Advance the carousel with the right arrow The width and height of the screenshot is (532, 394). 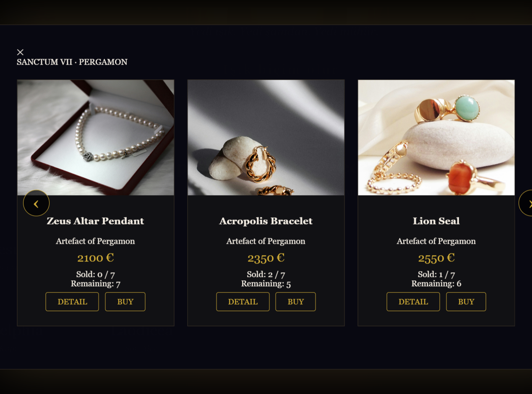click(x=526, y=203)
